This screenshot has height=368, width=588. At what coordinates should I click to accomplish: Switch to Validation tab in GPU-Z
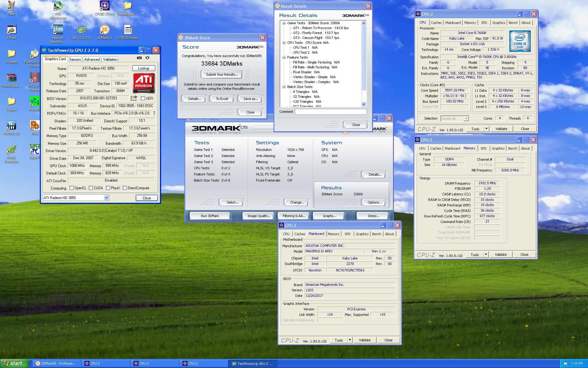pyautogui.click(x=110, y=59)
